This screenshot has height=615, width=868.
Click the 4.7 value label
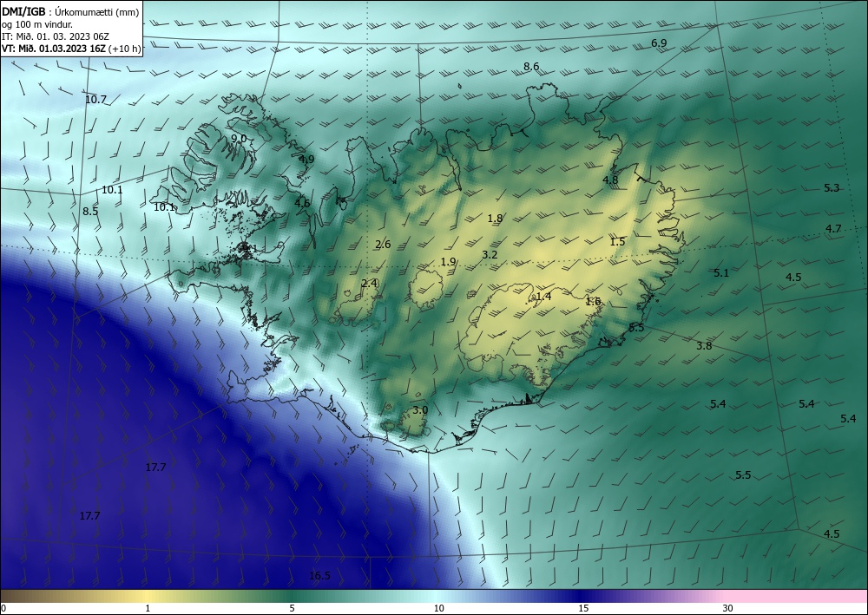tap(833, 228)
